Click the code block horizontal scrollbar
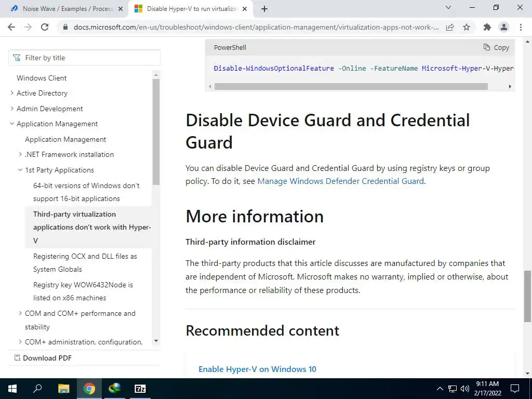Viewport: 532px width, 399px height. [x=351, y=87]
